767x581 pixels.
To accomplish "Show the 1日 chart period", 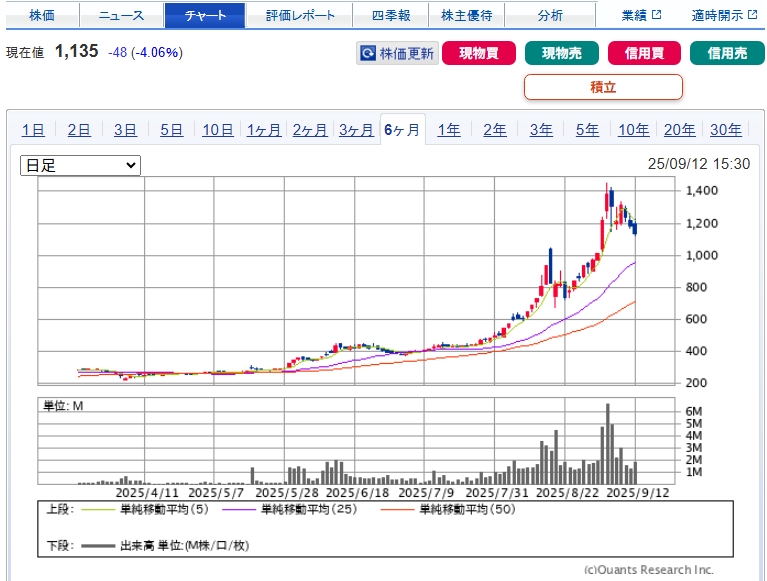I will (33, 130).
